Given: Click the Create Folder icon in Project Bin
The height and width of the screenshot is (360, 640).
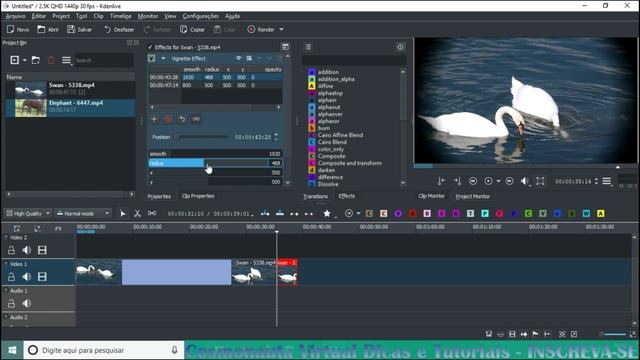Looking at the screenshot, I should click(x=36, y=60).
